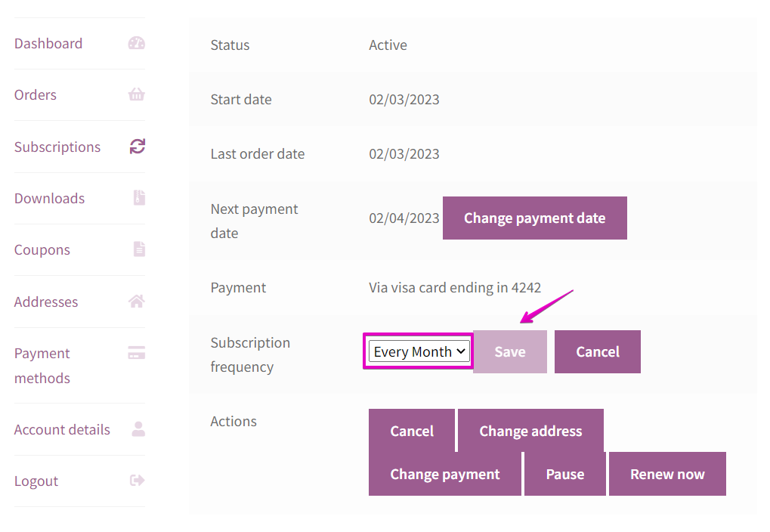Open the Every Month frequency dropdown

click(419, 351)
